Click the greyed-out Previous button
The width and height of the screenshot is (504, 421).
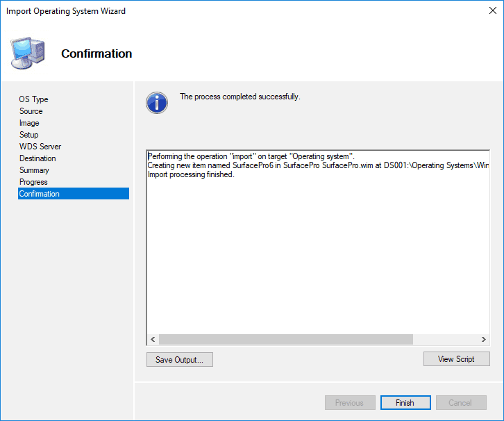pyautogui.click(x=349, y=403)
